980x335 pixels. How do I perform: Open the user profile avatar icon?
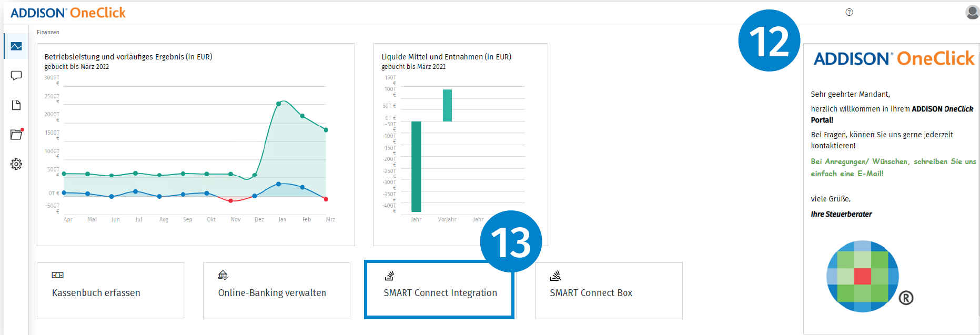[972, 12]
